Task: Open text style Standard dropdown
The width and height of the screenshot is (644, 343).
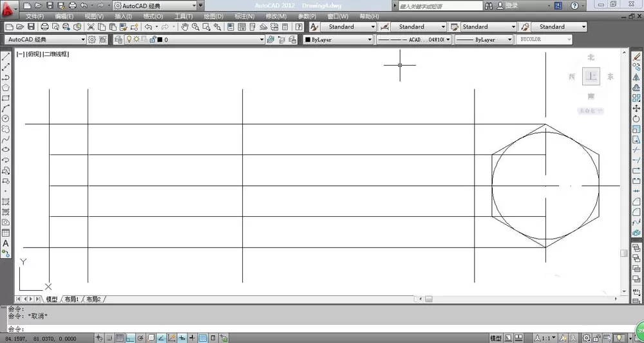Action: point(348,26)
